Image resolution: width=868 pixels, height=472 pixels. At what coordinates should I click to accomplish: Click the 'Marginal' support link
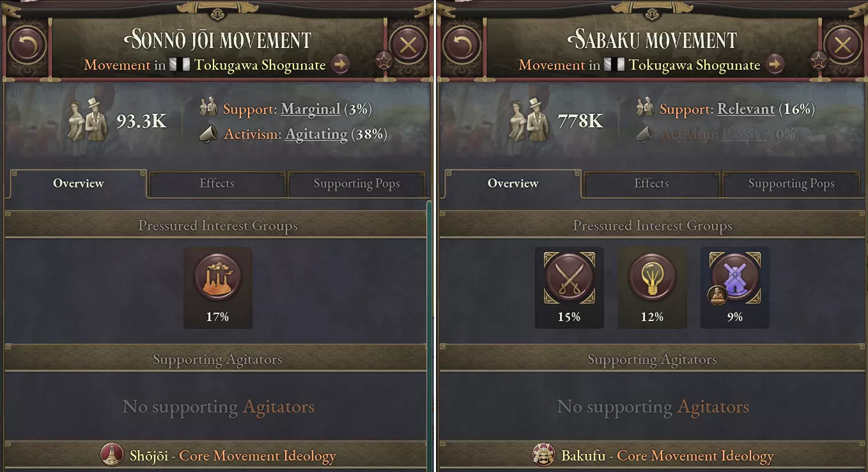click(x=310, y=109)
